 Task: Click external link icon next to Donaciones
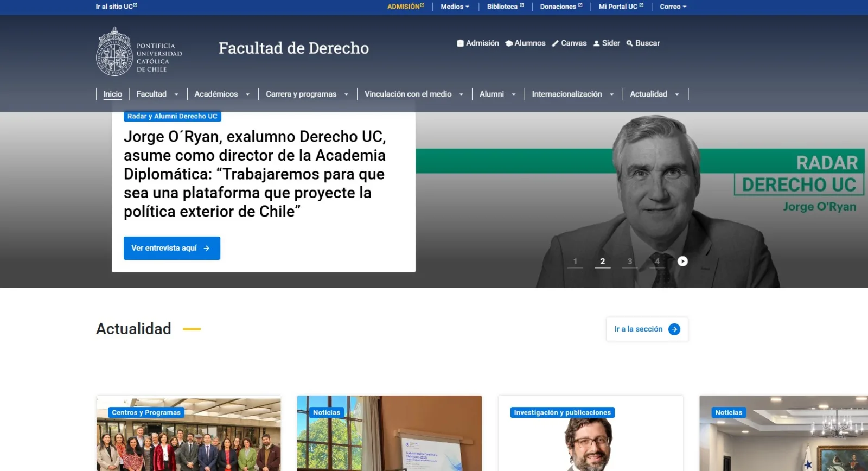580,5
